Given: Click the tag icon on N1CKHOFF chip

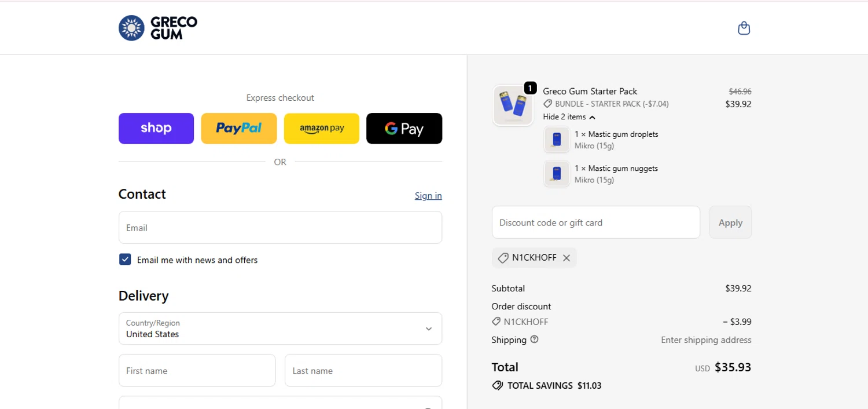Looking at the screenshot, I should click(x=503, y=258).
